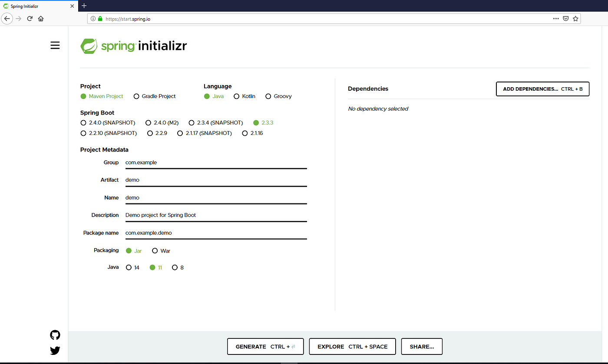Click Add Dependencies button
Screen dimensions: 608x364
(542, 89)
